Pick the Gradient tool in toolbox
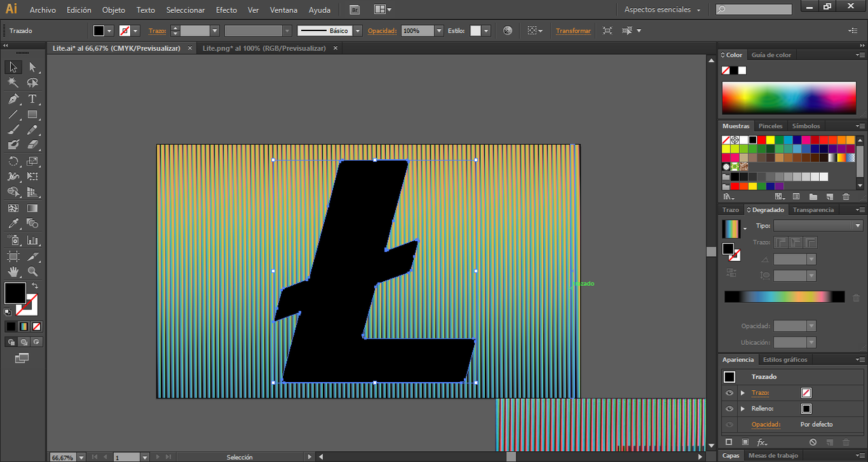The height and width of the screenshot is (462, 868). (x=33, y=209)
